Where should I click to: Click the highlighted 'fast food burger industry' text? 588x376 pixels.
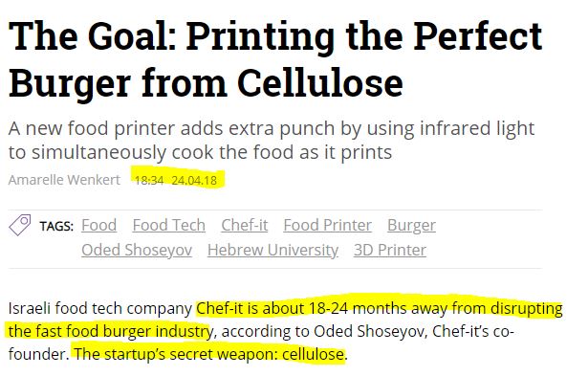pos(125,331)
